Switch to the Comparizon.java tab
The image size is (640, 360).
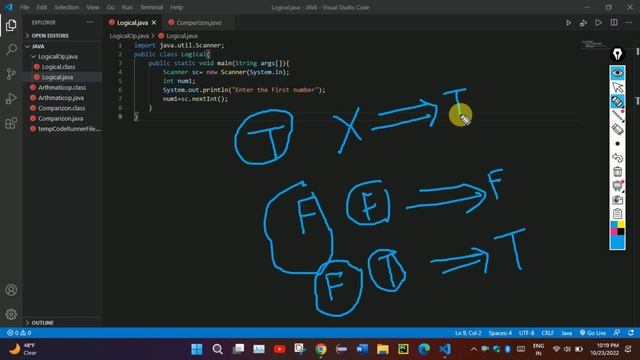(x=198, y=23)
